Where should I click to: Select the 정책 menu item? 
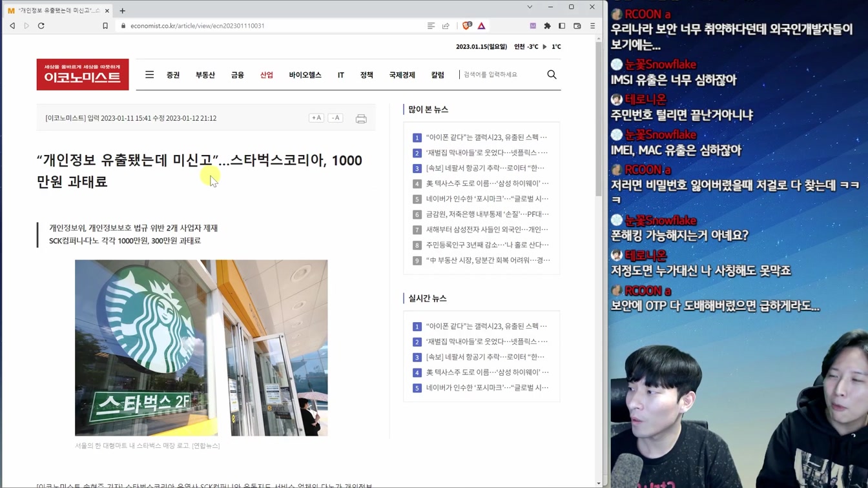(x=367, y=75)
